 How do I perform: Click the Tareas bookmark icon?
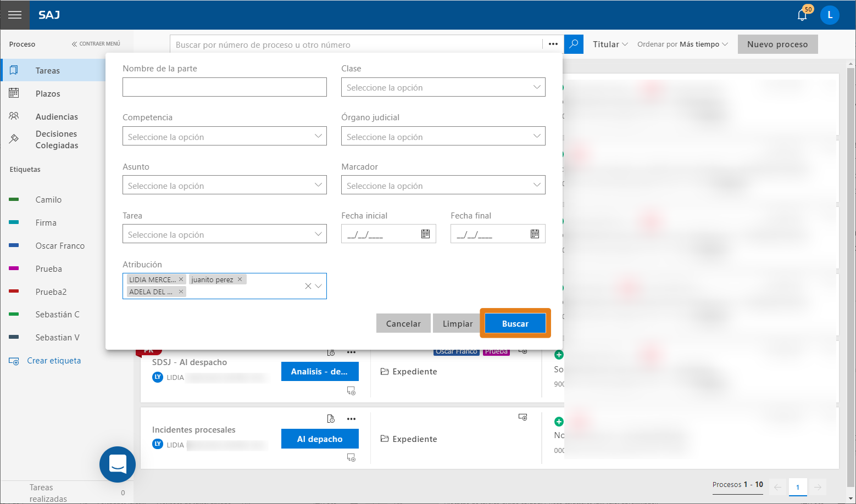tap(14, 70)
